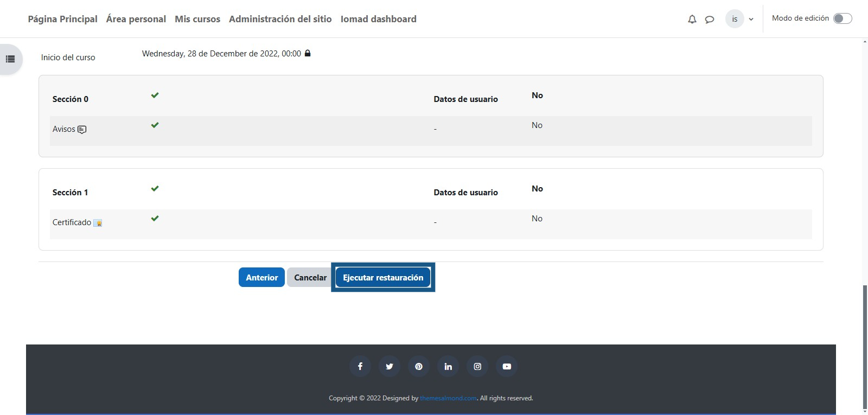Toggle the Modo de edición switch
This screenshot has width=868, height=415.
tap(842, 18)
